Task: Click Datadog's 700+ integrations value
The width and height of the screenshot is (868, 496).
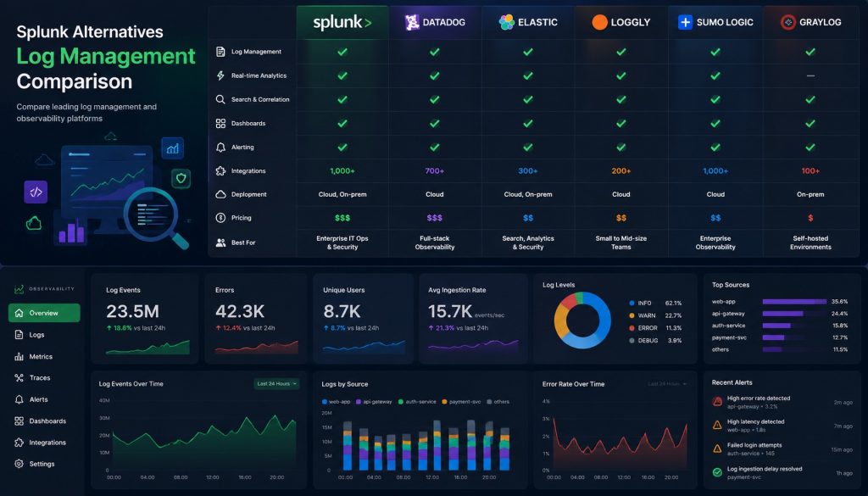Action: [435, 170]
